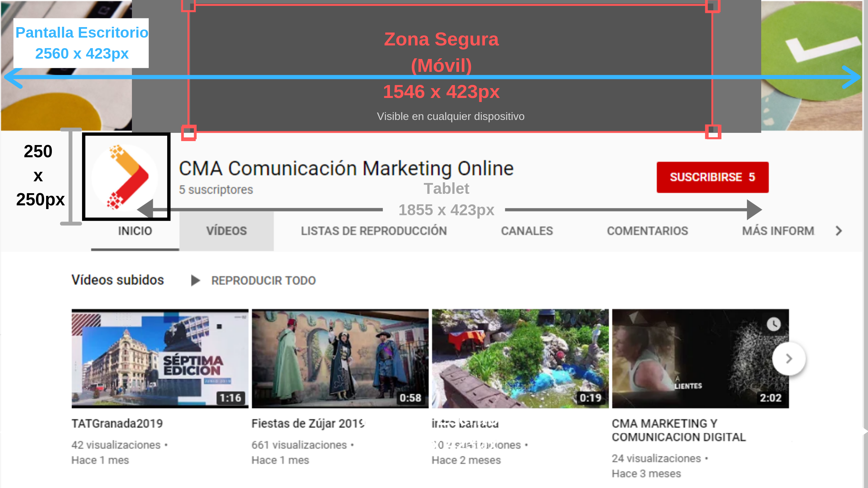Open the 0:19 garden video thumbnail

pyautogui.click(x=520, y=358)
